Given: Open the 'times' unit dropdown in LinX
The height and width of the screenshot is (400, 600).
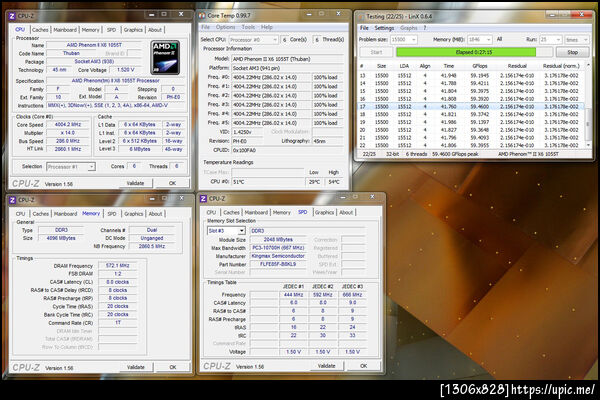Looking at the screenshot, I should click(576, 39).
